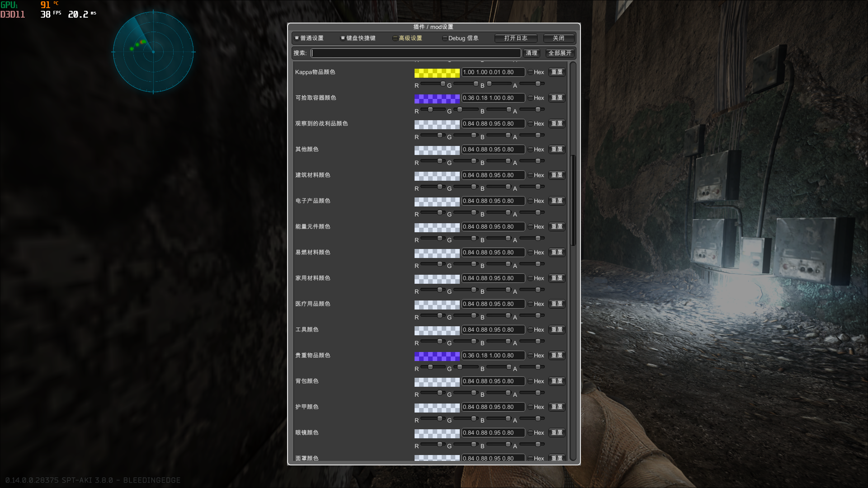868x488 pixels.
Task: Reset 可拾取容器颜色 with its 重置 button
Action: (557, 98)
